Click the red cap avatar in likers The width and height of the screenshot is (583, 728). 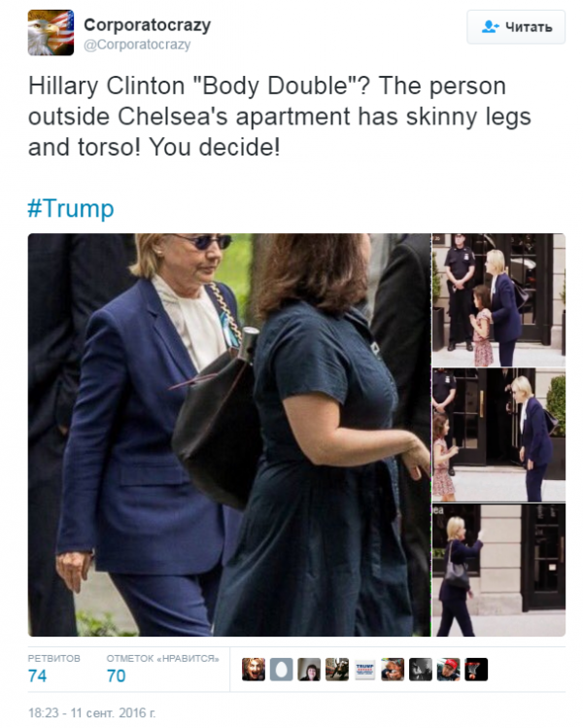tap(448, 670)
